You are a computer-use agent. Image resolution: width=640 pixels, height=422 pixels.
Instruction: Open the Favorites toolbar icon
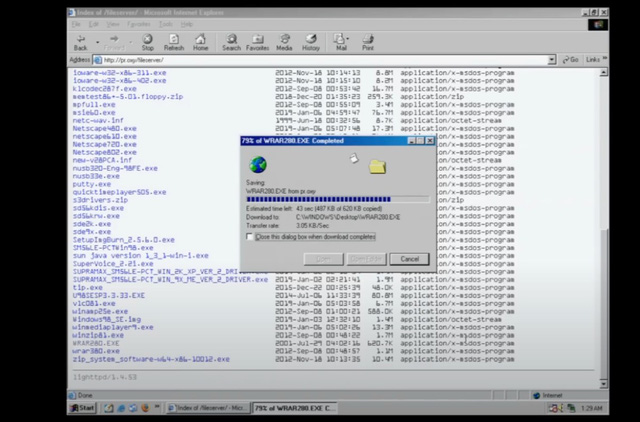(258, 40)
